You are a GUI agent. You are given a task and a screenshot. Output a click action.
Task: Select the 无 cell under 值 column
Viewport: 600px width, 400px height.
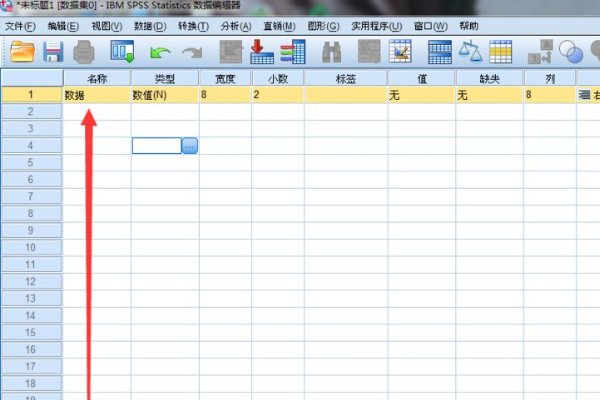(422, 95)
